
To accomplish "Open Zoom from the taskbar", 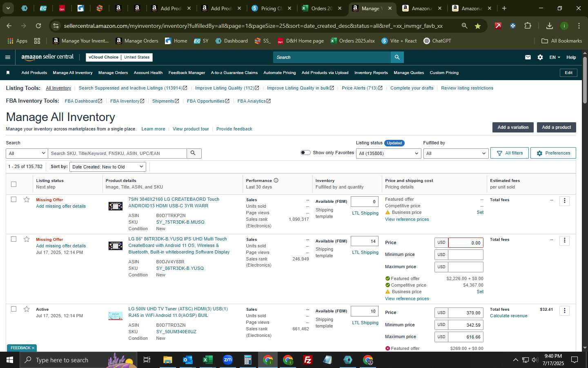I will tap(227, 360).
